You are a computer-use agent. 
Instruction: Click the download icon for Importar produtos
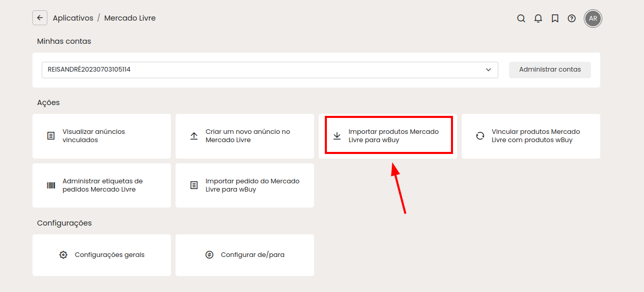coord(337,136)
